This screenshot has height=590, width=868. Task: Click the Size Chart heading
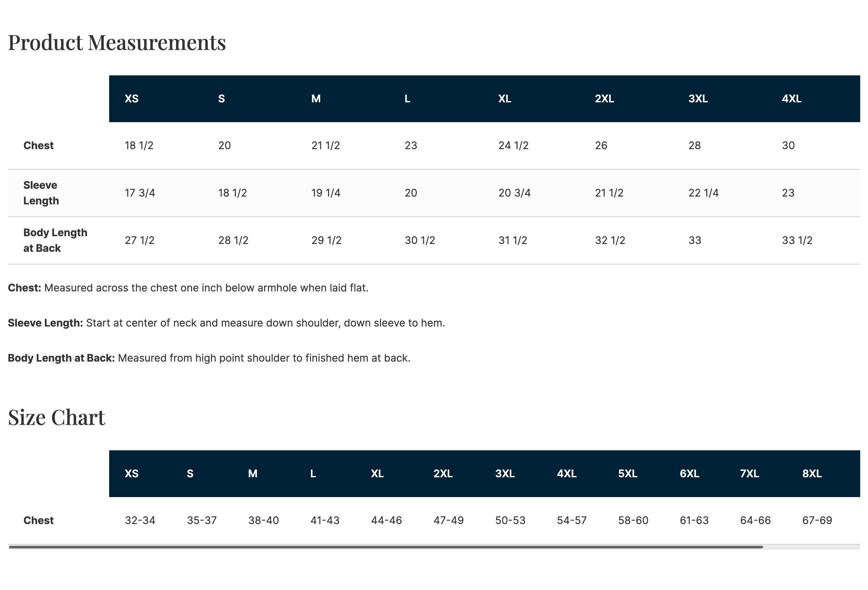point(57,417)
